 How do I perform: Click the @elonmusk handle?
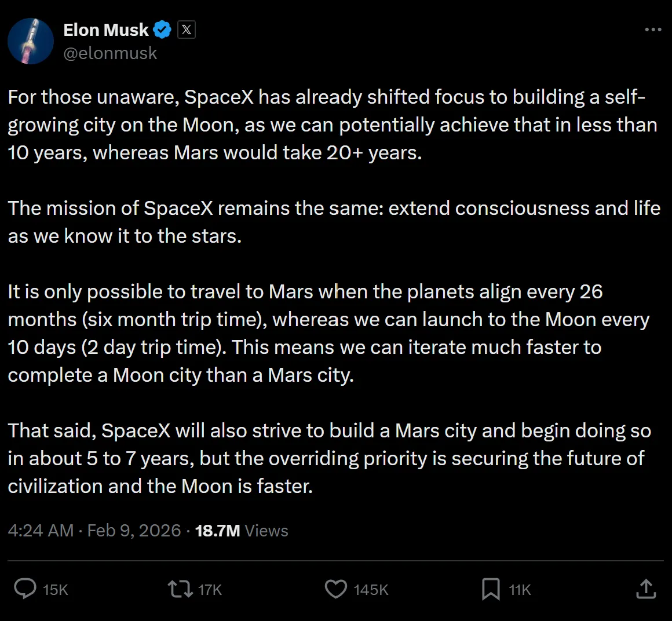(x=109, y=53)
